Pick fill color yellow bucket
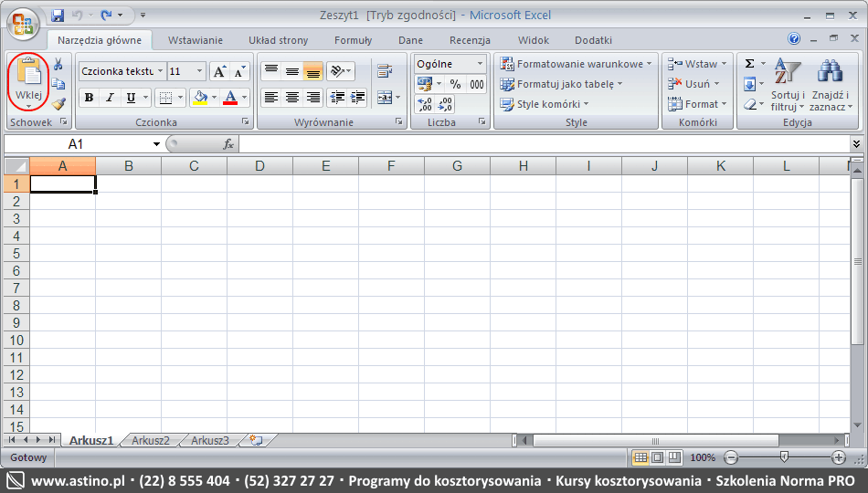Viewport: 868px width, 493px height. [x=200, y=98]
